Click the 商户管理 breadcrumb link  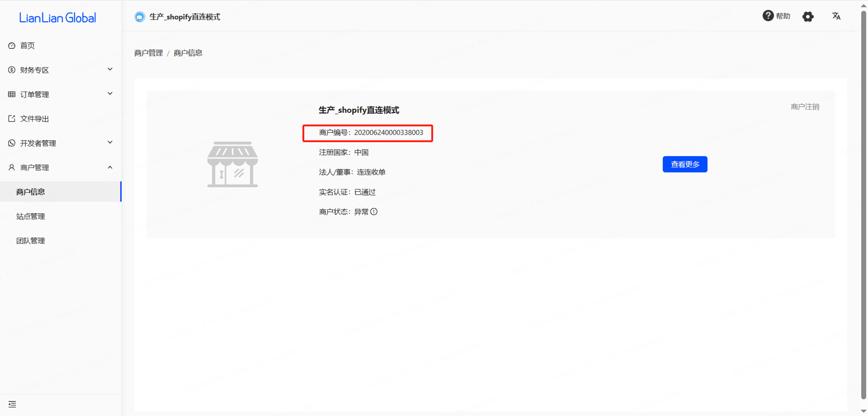click(148, 53)
